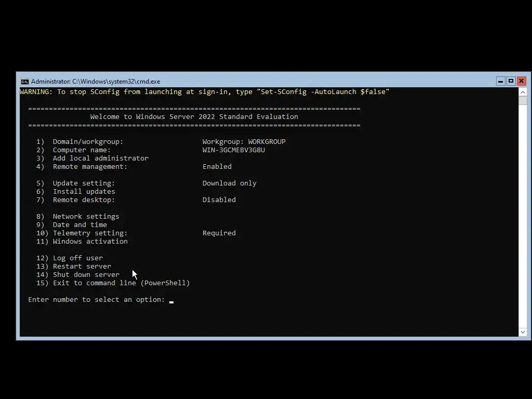Close the cmd.exe window
The image size is (532, 399).
522,81
